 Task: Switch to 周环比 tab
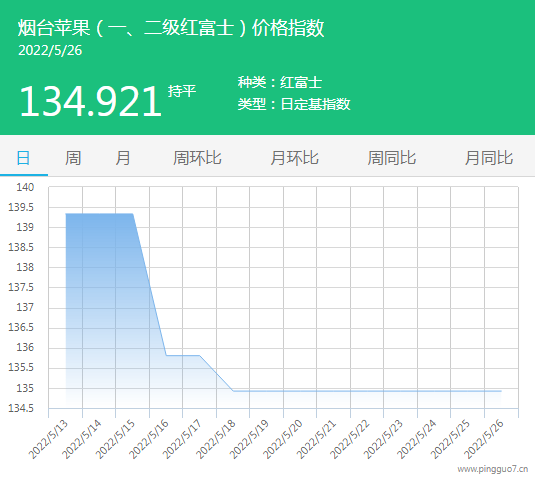[x=197, y=158]
